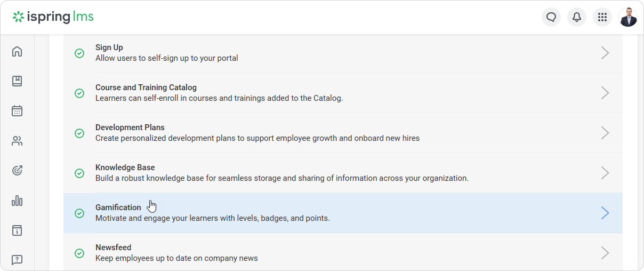Open the user profile avatar
Screen dimensions: 644x271
pyautogui.click(x=628, y=17)
